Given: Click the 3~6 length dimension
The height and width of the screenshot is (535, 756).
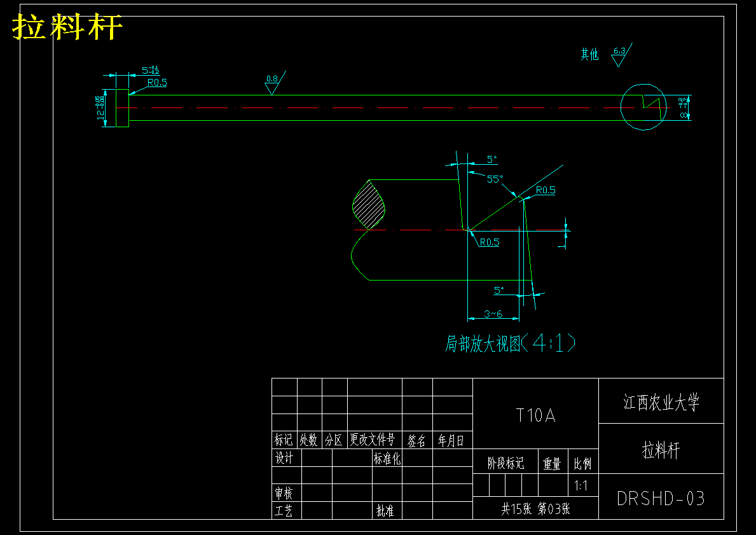Looking at the screenshot, I should (493, 314).
